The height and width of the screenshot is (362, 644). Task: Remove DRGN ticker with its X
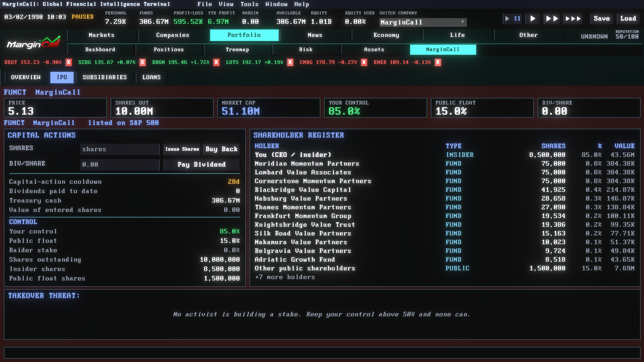click(x=216, y=62)
